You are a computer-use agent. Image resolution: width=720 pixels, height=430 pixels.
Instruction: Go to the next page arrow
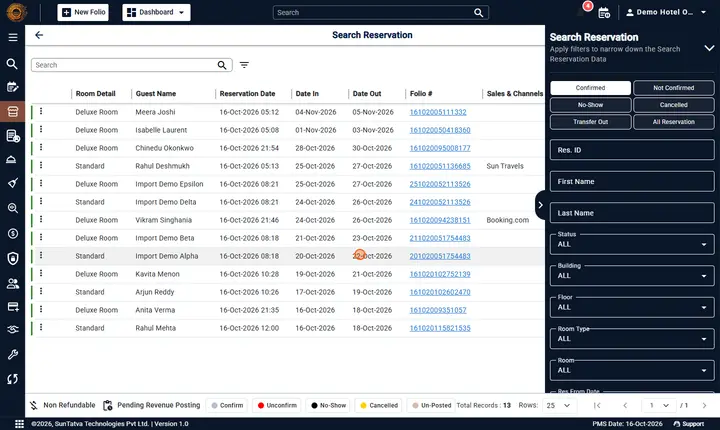(704, 405)
